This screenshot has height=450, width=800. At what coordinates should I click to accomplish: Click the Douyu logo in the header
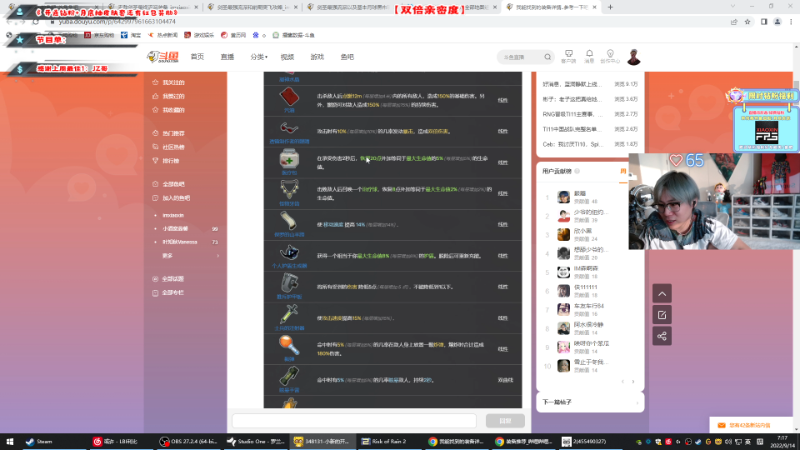(x=163, y=57)
